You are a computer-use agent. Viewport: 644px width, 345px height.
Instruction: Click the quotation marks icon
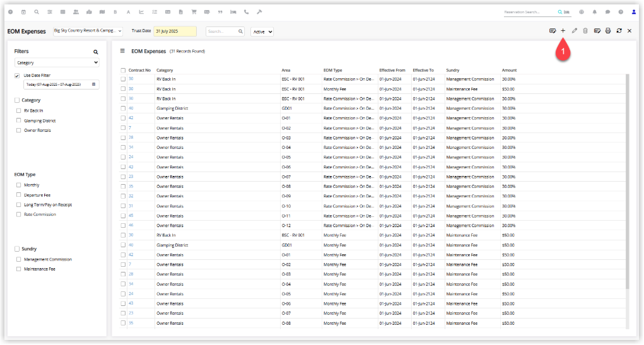220,12
